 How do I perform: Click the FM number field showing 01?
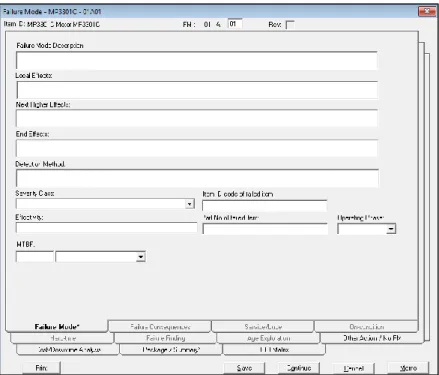coord(235,24)
